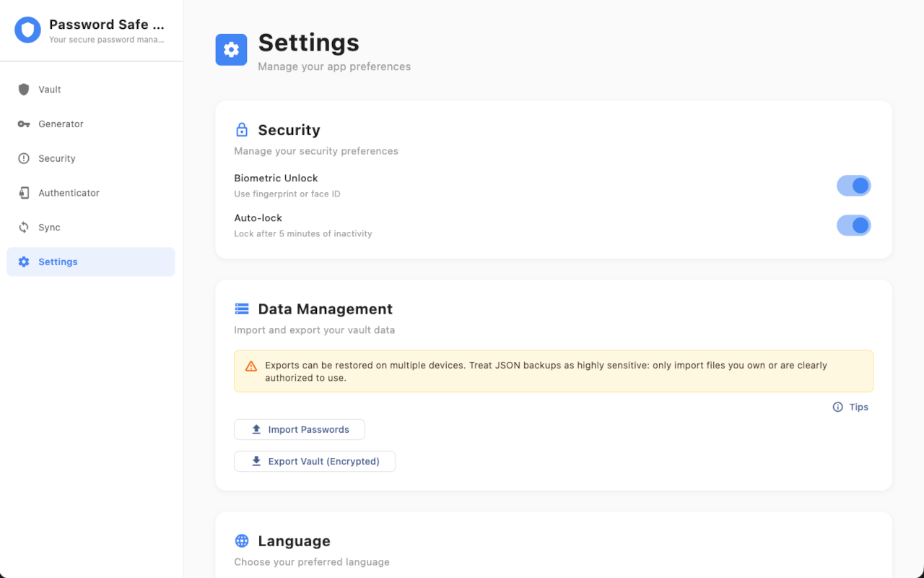Click the Sync arrows icon
924x578 pixels.
[24, 228]
